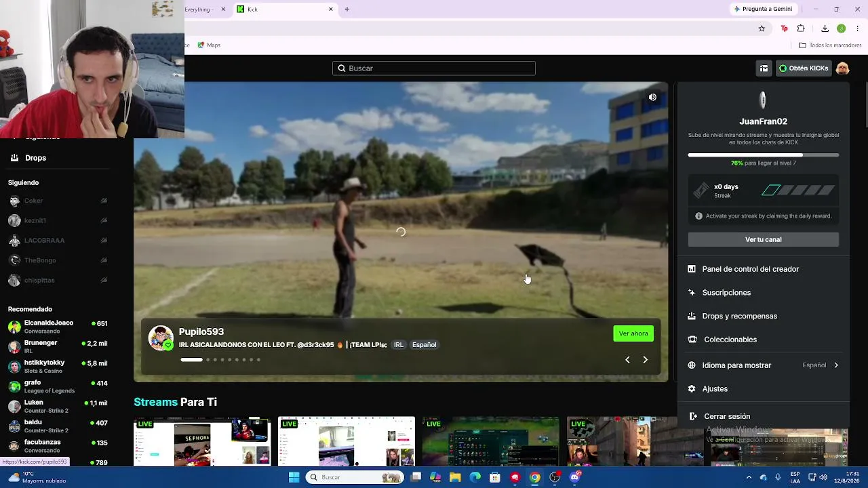Image resolution: width=868 pixels, height=488 pixels.
Task: Click Pupilo593 streamer avatar
Action: (161, 338)
